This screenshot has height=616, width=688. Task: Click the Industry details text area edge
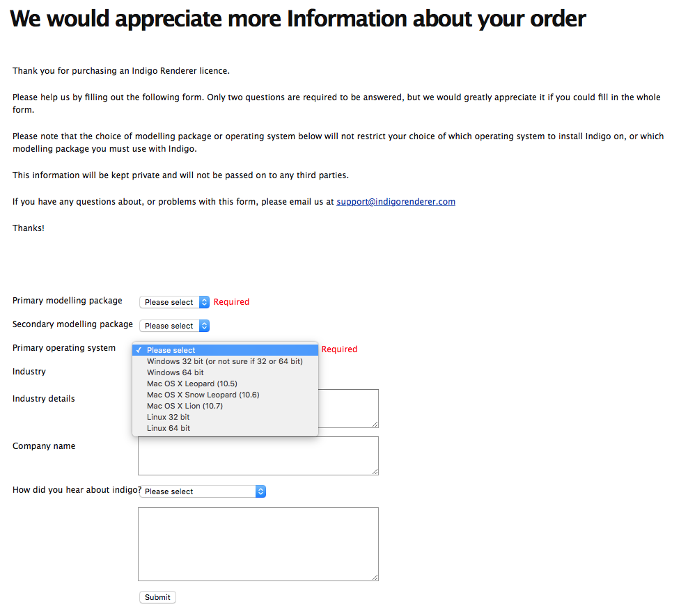tap(348, 408)
